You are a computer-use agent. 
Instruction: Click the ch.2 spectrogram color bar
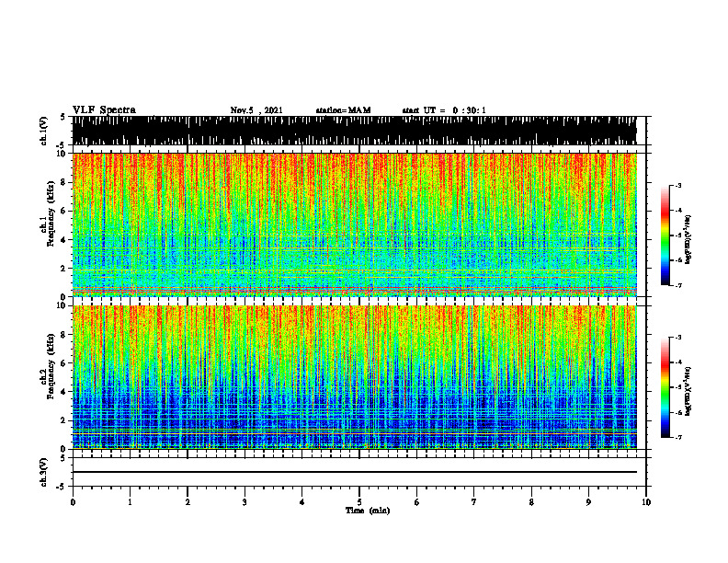point(665,387)
